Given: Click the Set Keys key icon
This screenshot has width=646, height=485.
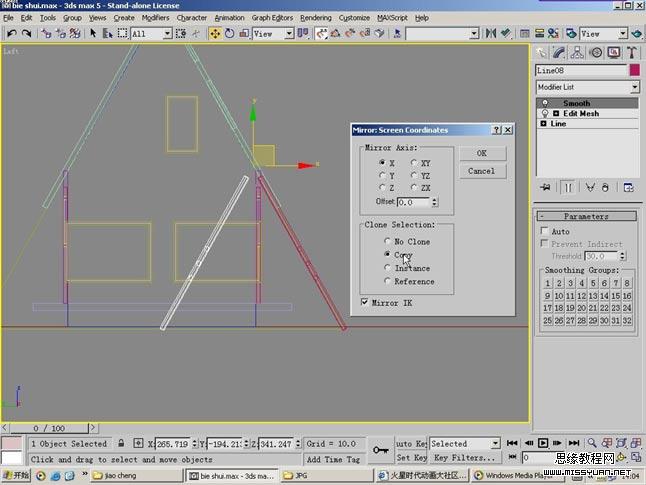Looking at the screenshot, I should coord(380,450).
